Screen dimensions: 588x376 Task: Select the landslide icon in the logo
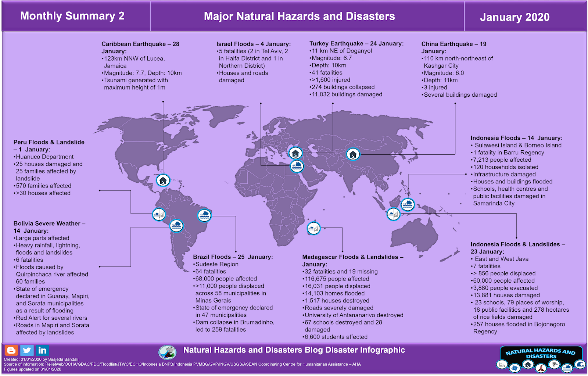pyautogui.click(x=502, y=365)
